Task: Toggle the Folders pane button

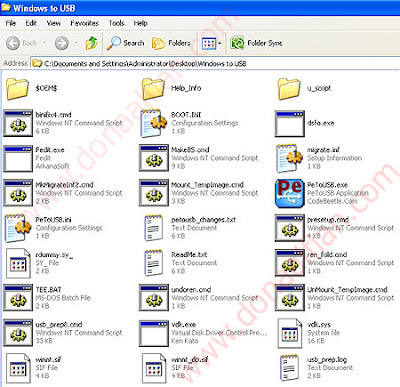Action: tap(171, 43)
